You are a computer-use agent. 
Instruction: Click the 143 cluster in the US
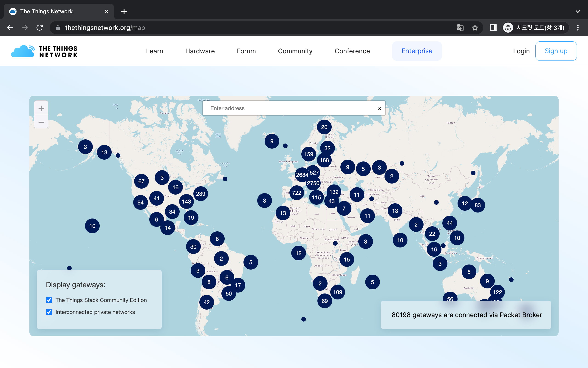point(186,201)
